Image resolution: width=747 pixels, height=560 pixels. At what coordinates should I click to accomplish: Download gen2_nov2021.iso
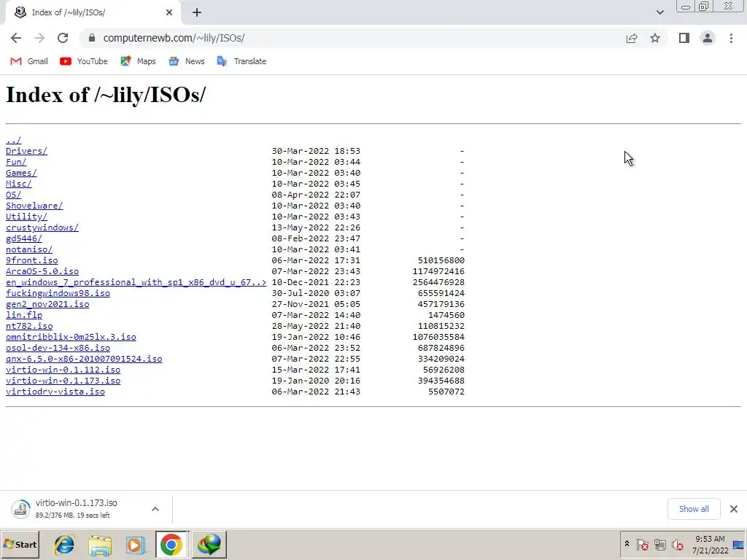(47, 304)
